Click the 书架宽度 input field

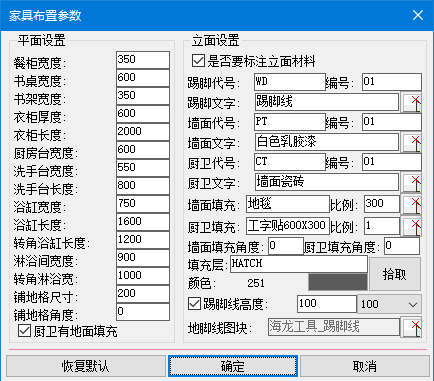point(143,96)
